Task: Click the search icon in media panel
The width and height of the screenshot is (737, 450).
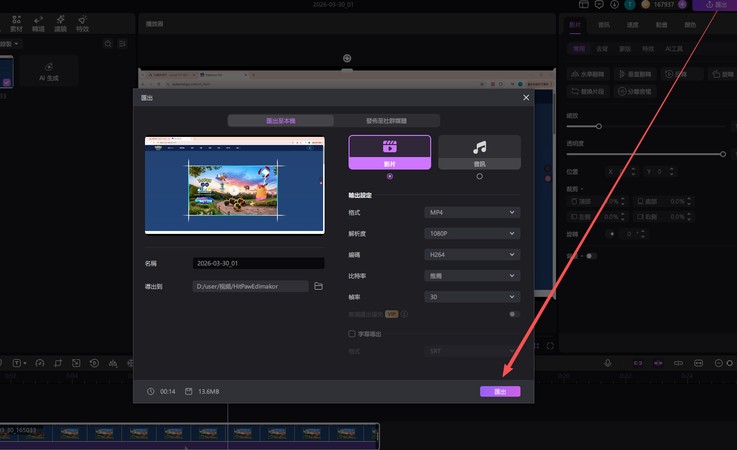Action: [x=107, y=44]
